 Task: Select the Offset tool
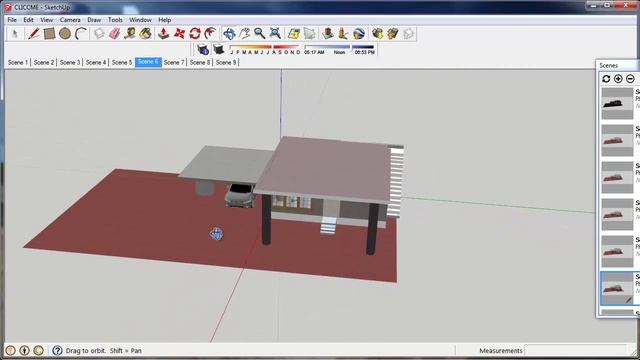click(x=210, y=34)
